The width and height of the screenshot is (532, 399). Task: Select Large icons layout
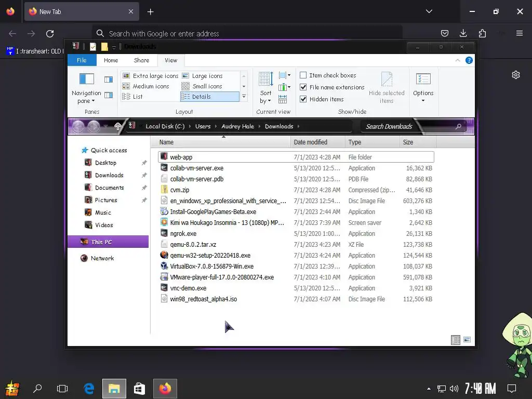click(x=203, y=76)
